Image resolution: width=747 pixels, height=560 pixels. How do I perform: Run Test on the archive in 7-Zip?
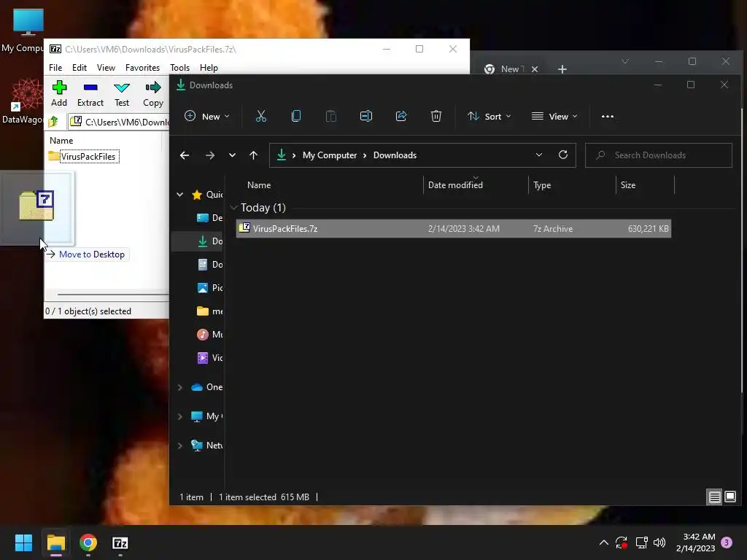[x=122, y=93]
